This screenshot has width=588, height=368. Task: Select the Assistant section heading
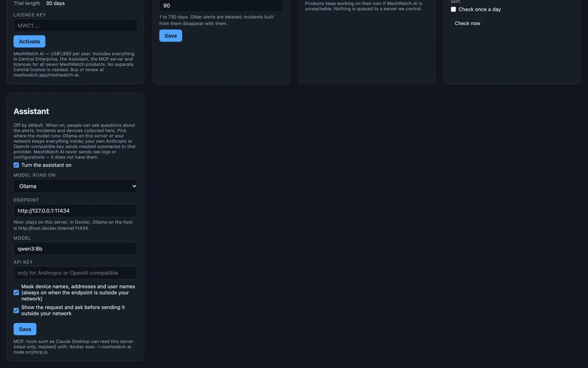pyautogui.click(x=31, y=111)
